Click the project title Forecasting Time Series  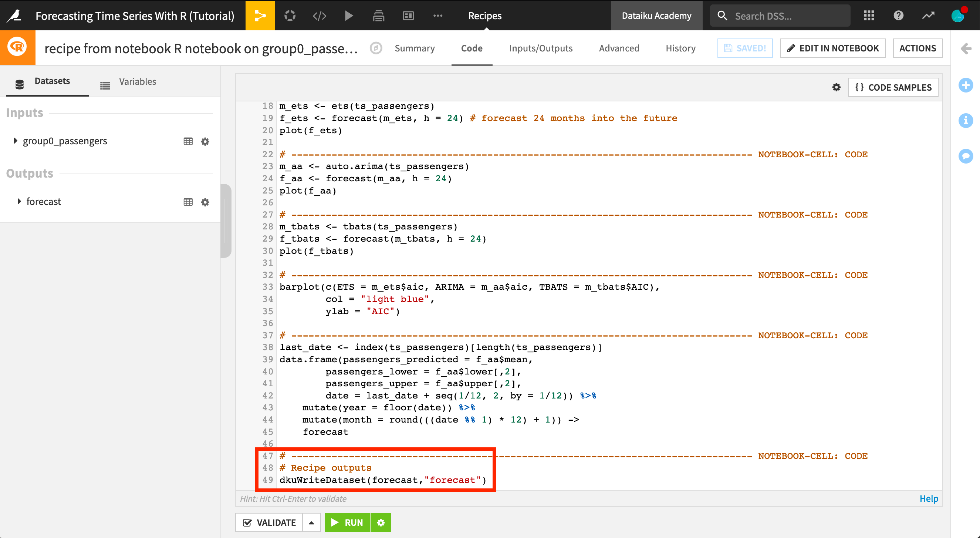tap(135, 16)
